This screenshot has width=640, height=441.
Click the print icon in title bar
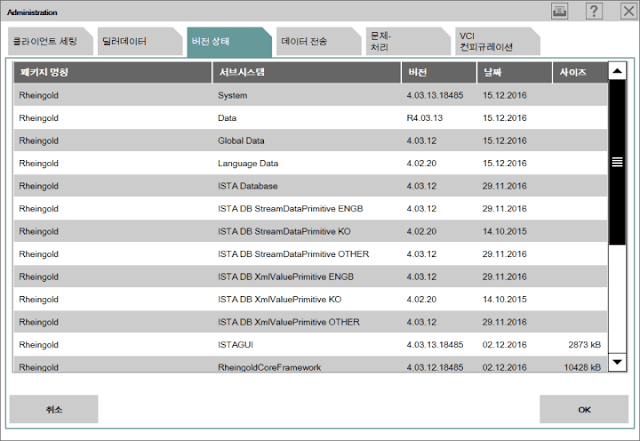click(x=559, y=11)
